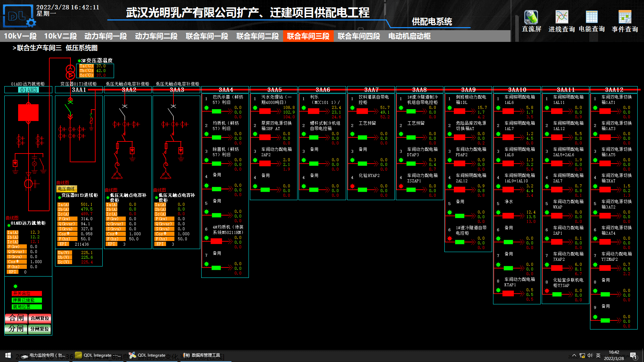This screenshot has width=644, height=362.
Task: Open Windows Start menu
Action: [x=8, y=355]
